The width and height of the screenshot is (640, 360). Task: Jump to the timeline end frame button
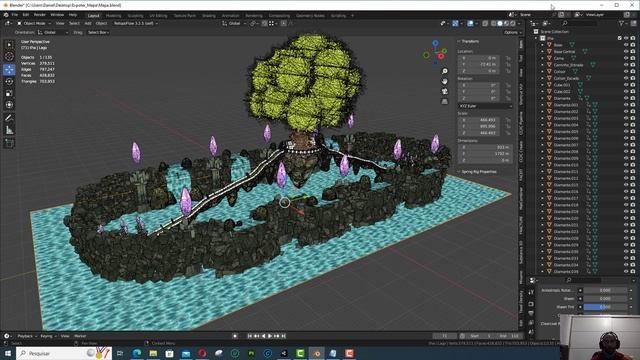(283, 336)
